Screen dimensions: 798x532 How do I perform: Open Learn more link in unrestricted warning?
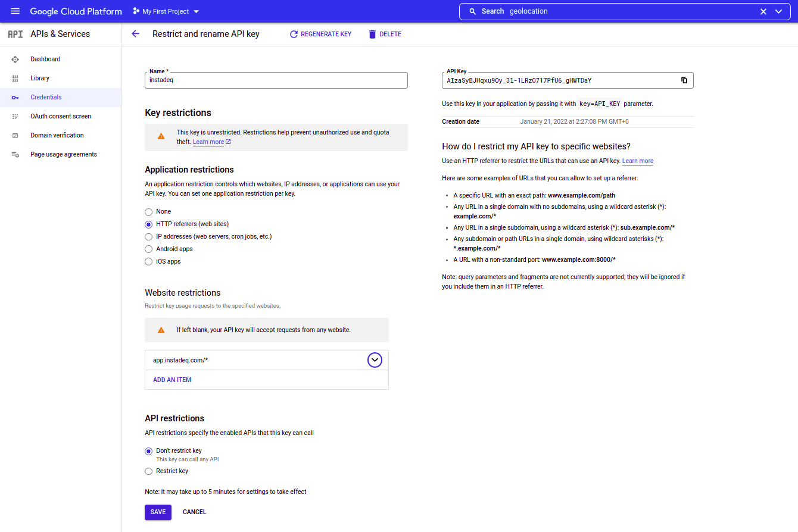point(211,142)
